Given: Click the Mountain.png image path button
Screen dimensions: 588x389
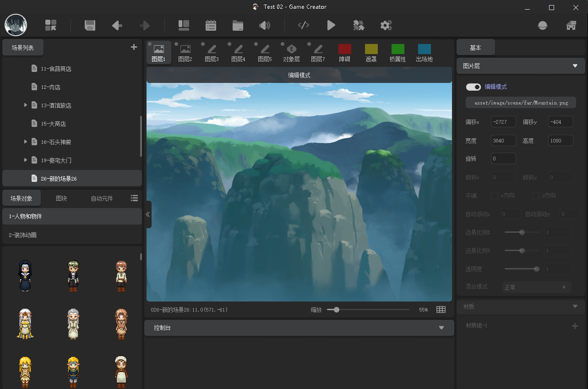Looking at the screenshot, I should (521, 103).
